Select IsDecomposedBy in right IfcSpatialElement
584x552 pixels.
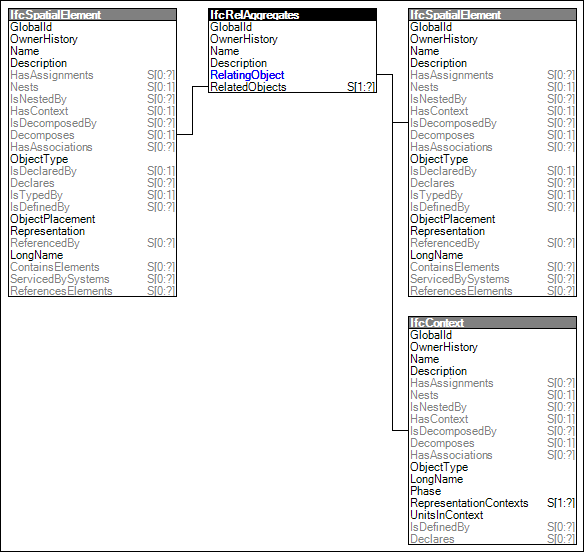click(x=492, y=123)
